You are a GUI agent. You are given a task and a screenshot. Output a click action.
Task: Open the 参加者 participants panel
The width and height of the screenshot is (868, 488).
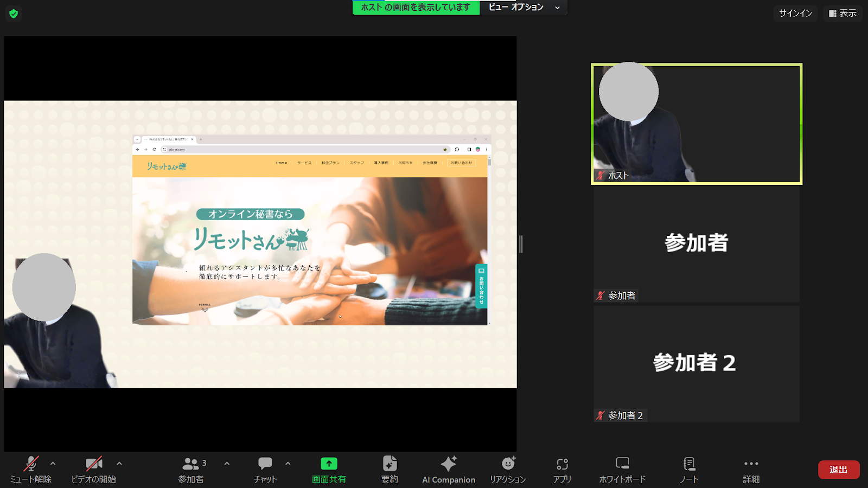point(191,470)
